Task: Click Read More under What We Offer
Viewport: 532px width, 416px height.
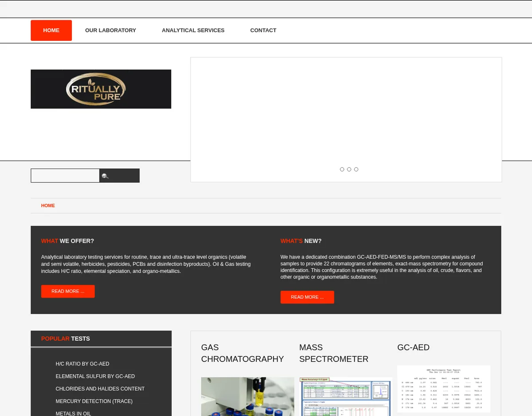Action: (x=68, y=291)
